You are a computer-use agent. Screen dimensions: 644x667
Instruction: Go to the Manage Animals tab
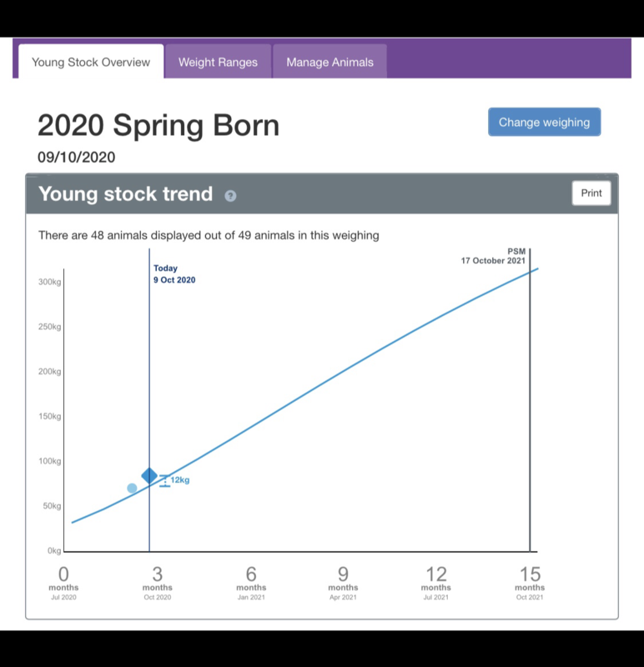pyautogui.click(x=330, y=62)
